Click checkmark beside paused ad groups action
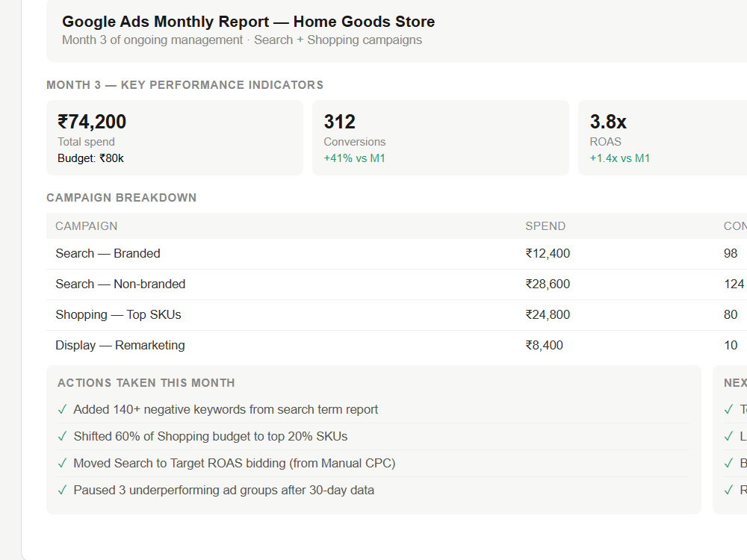This screenshot has width=747, height=560. click(x=62, y=490)
